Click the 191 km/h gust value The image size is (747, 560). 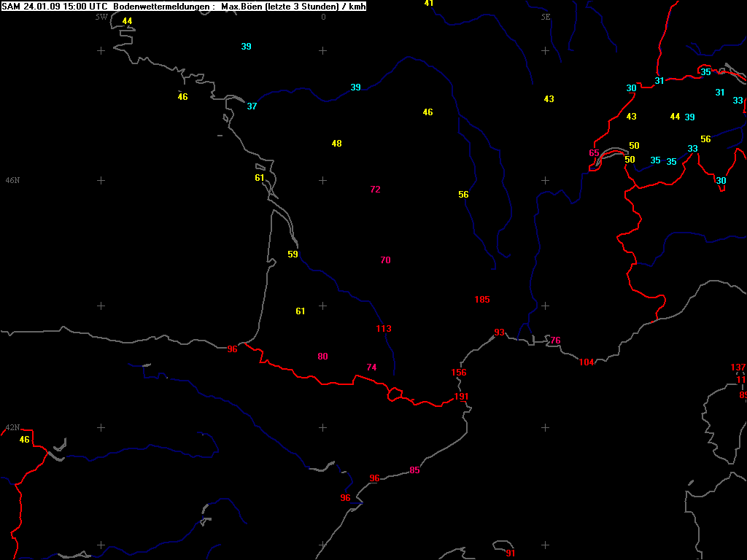(461, 397)
